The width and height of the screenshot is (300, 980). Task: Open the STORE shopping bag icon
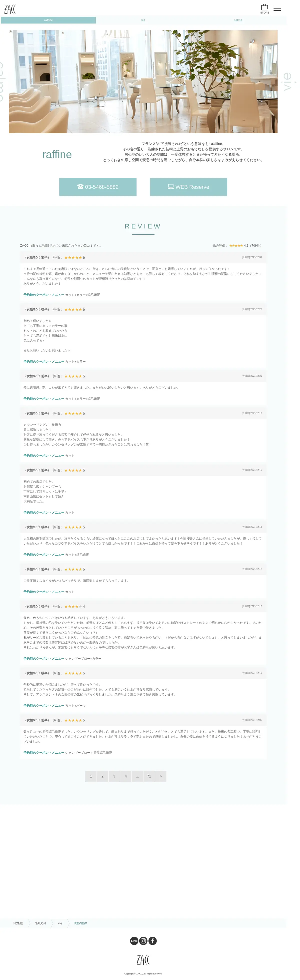pos(264,8)
